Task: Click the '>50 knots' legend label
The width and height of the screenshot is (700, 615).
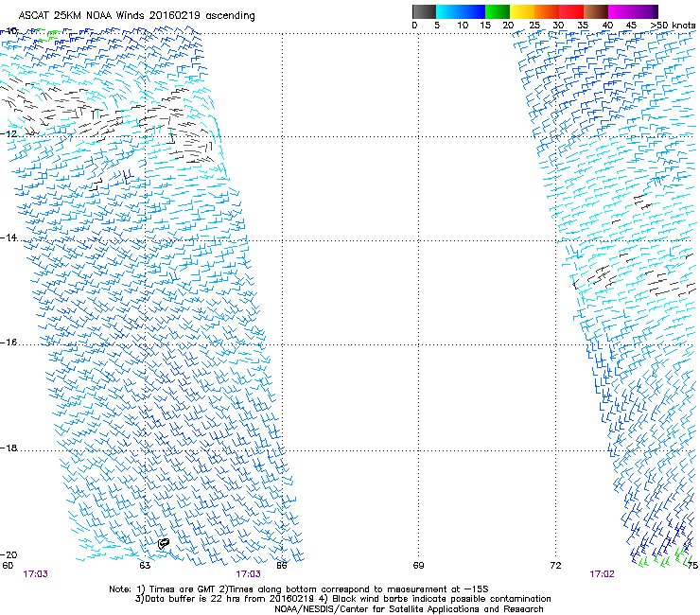Action: point(673,26)
